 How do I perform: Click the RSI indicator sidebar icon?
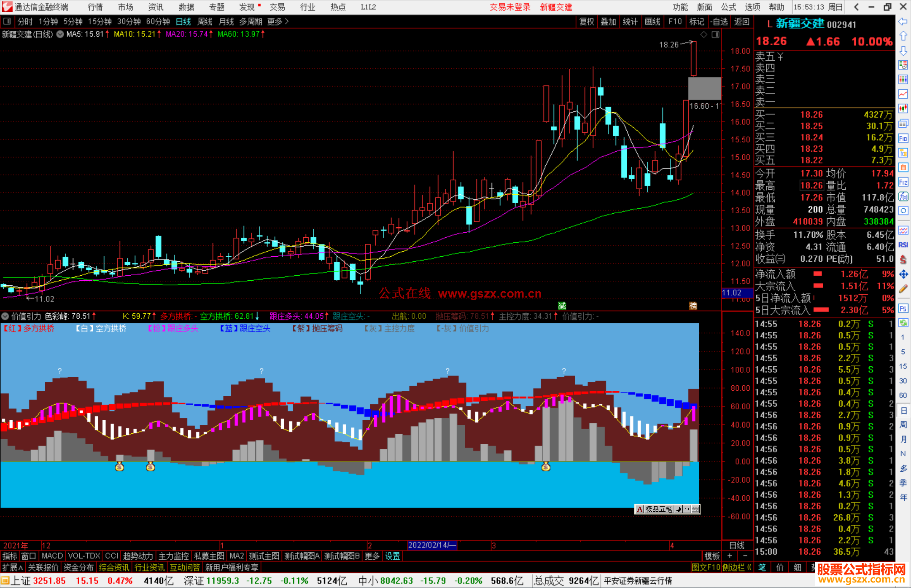[903, 245]
